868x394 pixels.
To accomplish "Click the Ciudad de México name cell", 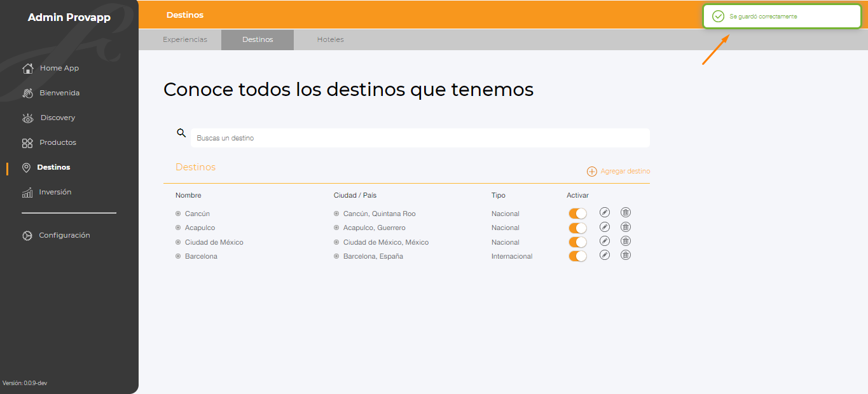I will coord(214,243).
